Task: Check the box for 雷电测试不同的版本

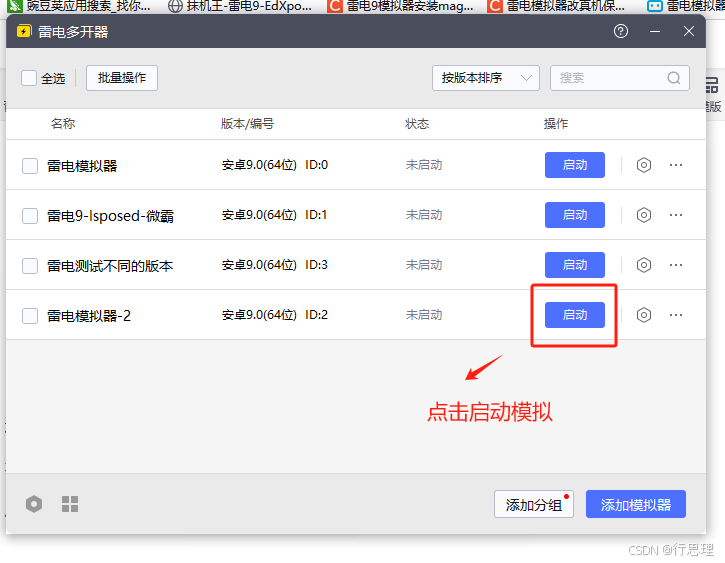Action: (30, 266)
